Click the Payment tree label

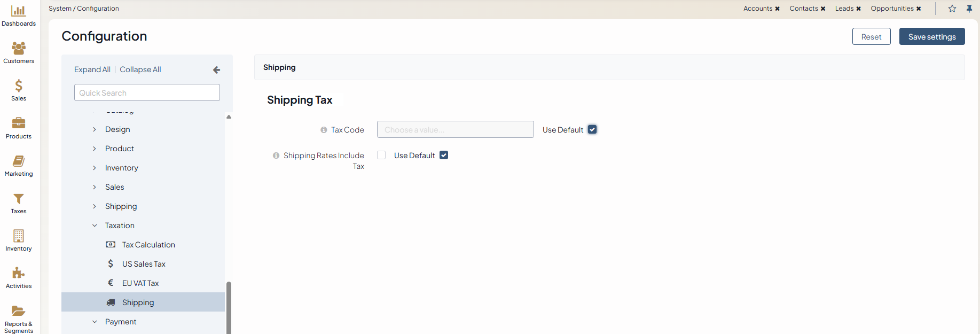click(121, 322)
